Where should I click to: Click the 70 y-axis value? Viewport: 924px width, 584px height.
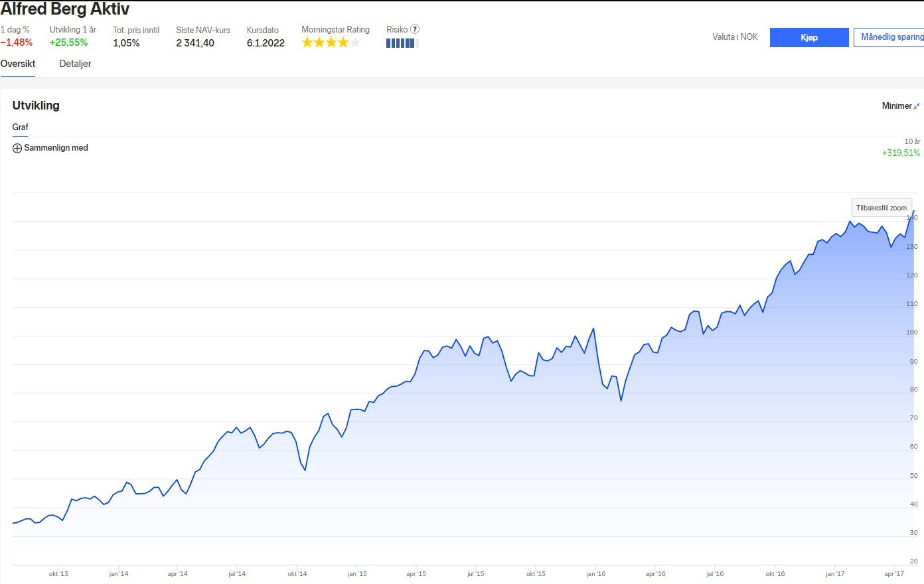[x=914, y=418]
